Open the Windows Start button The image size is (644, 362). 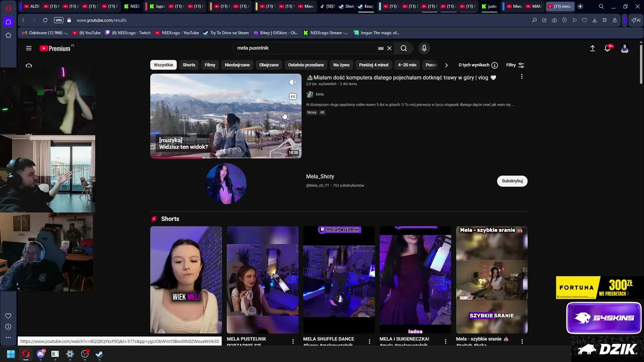tap(11, 354)
